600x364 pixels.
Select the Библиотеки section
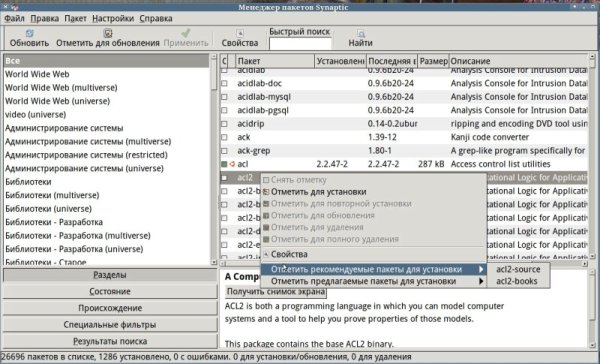click(106, 182)
